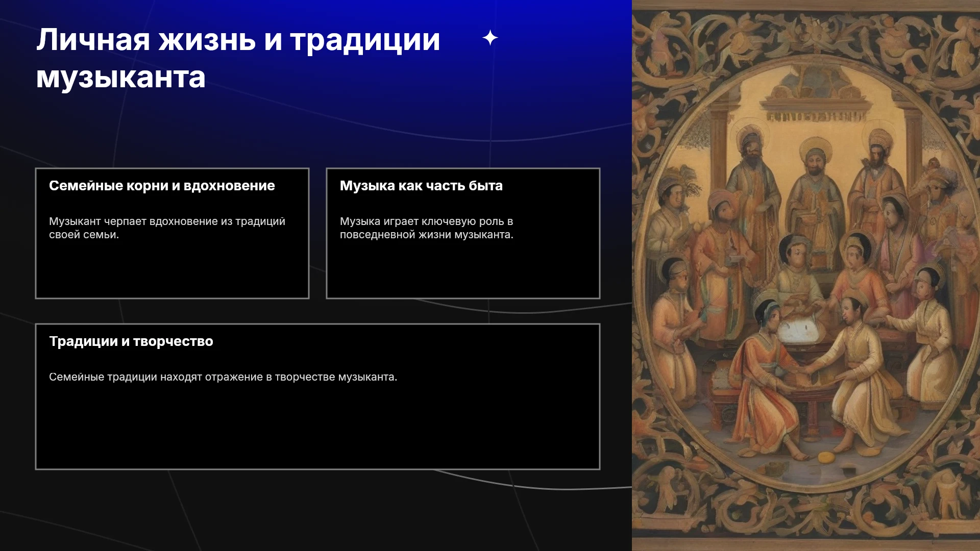Select the sentence "Семейные традиции находят отражение…"
The height and width of the screenshot is (551, 980).
(x=223, y=377)
